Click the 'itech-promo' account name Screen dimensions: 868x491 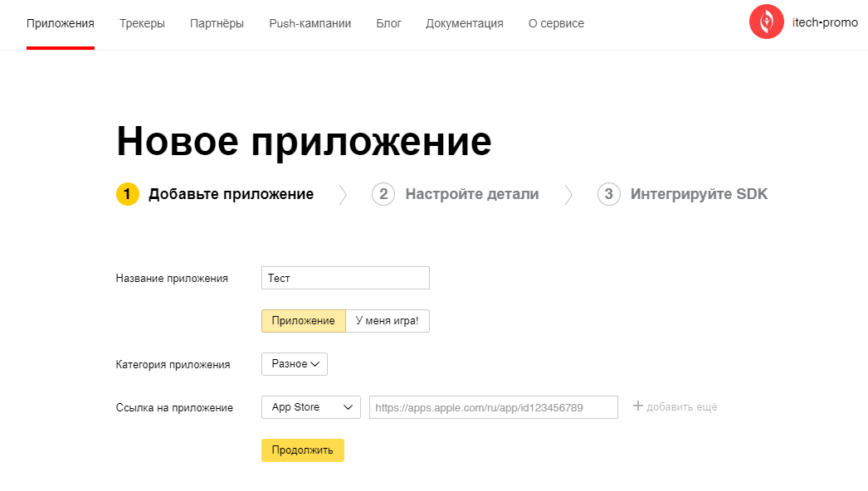coord(825,22)
